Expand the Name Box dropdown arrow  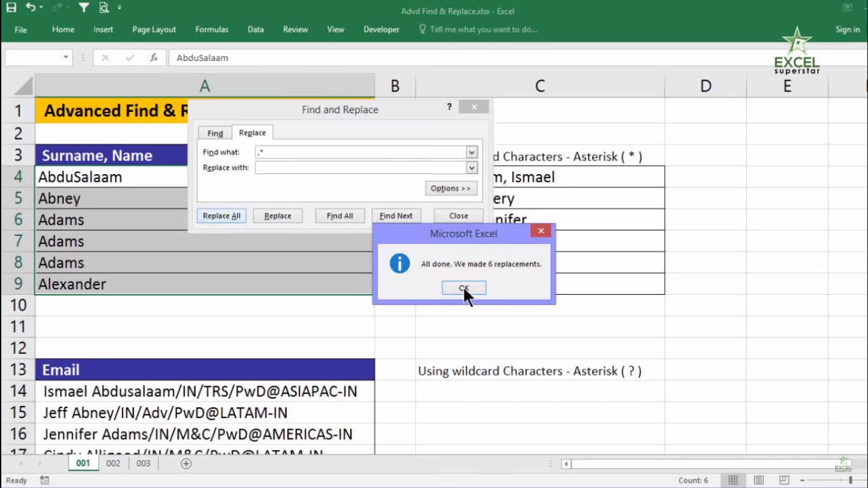(x=66, y=58)
